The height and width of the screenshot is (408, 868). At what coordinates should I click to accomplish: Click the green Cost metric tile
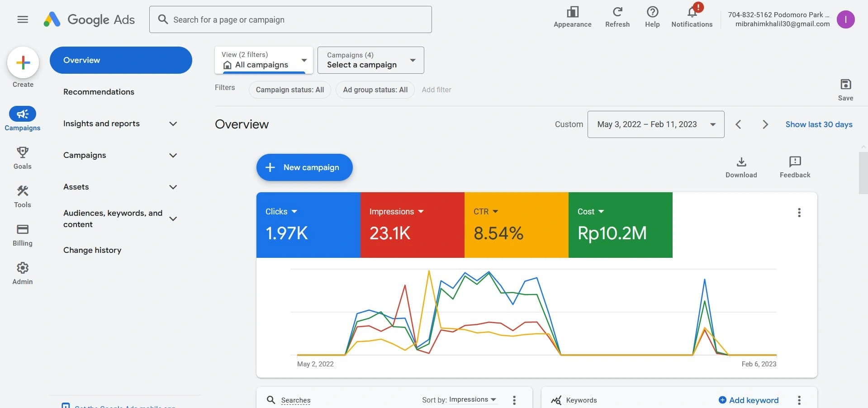pyautogui.click(x=620, y=225)
